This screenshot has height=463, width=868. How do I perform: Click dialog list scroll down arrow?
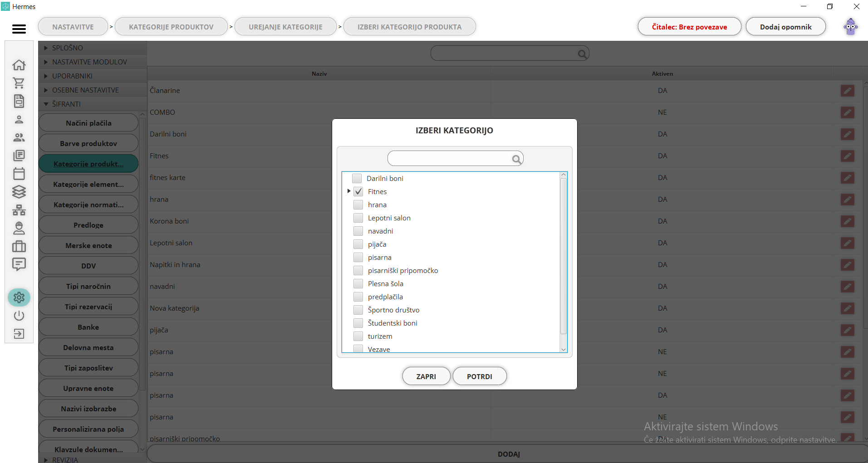pos(564,349)
